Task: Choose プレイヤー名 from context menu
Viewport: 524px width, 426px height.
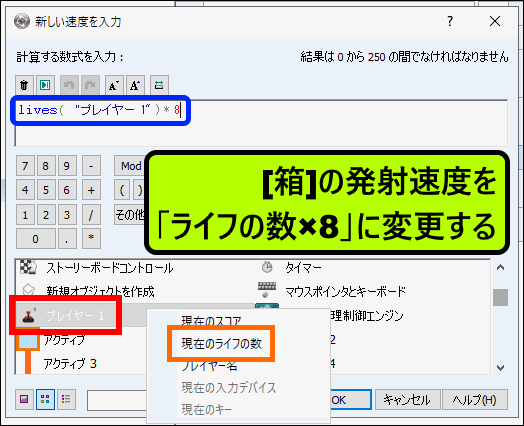Action: pos(209,366)
